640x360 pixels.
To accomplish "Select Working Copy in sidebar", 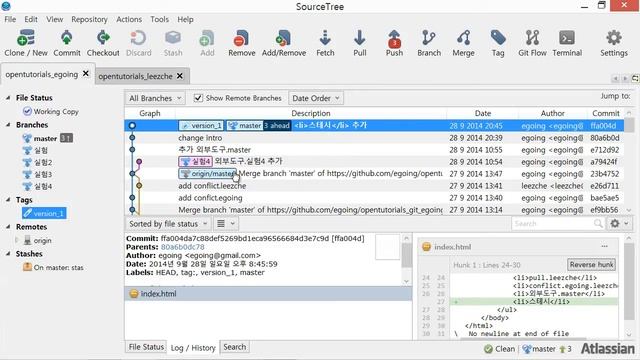I will pos(51,111).
